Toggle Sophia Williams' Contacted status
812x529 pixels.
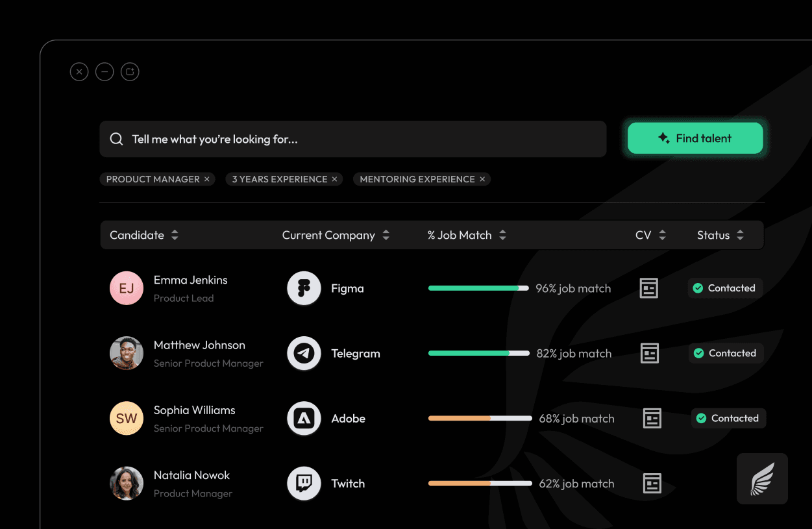[728, 418]
